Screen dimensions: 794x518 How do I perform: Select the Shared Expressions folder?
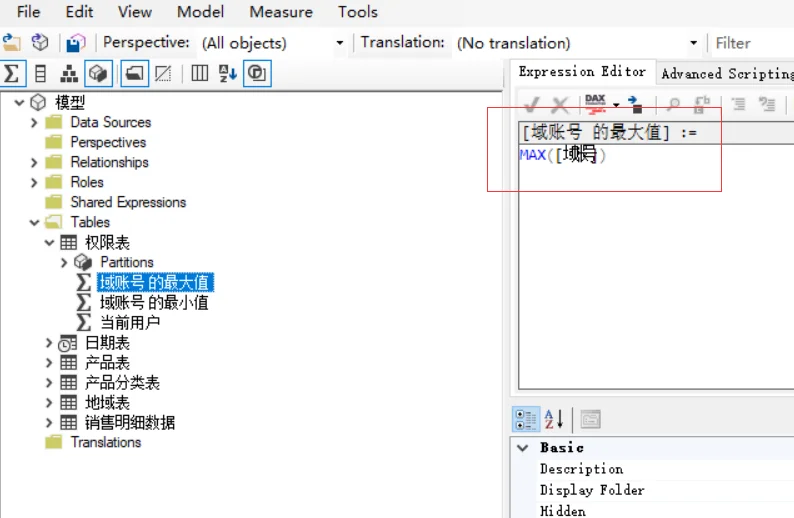pos(128,203)
